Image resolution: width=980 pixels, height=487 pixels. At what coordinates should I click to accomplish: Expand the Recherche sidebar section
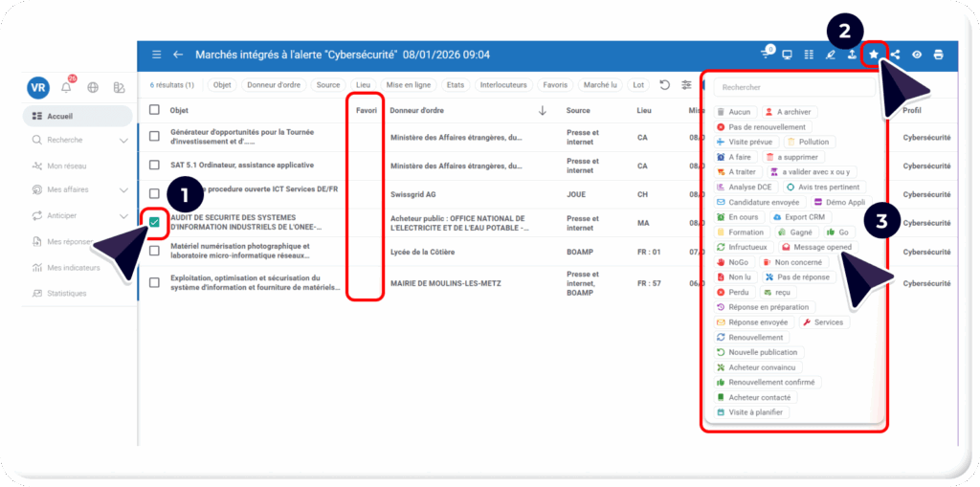click(x=123, y=141)
